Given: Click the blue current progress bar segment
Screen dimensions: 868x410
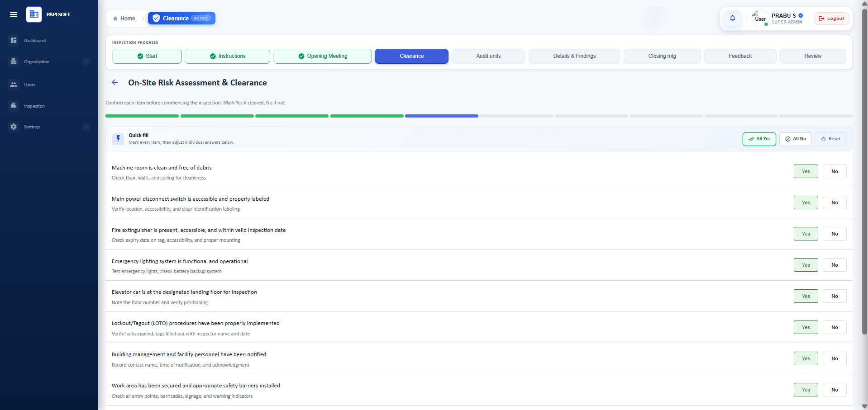Looking at the screenshot, I should [x=442, y=116].
